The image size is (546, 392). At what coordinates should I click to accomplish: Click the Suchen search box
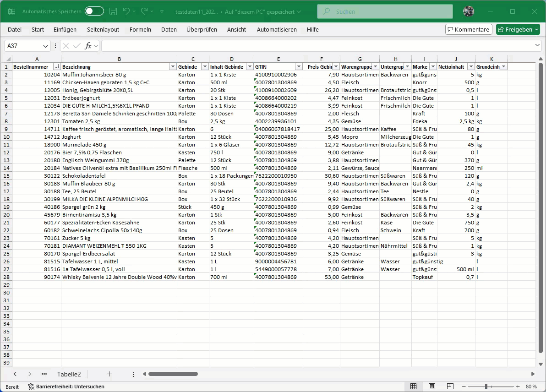(x=385, y=11)
